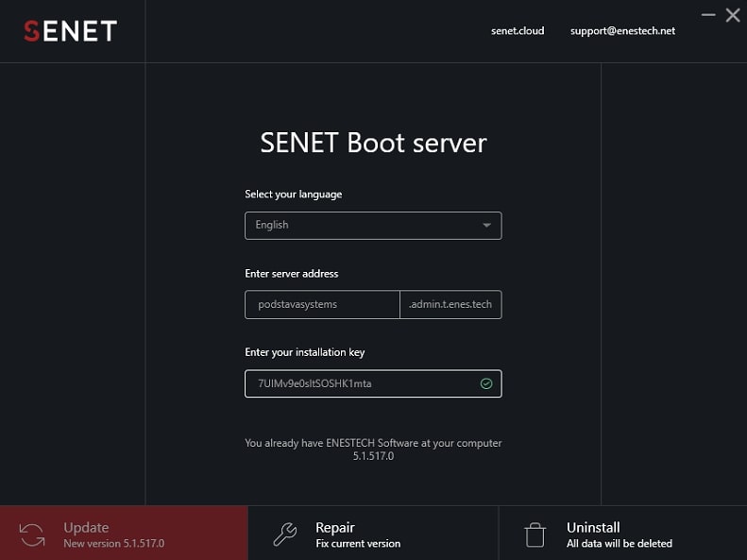Click Repair to fix the current version
Image resolution: width=747 pixels, height=560 pixels.
point(373,533)
